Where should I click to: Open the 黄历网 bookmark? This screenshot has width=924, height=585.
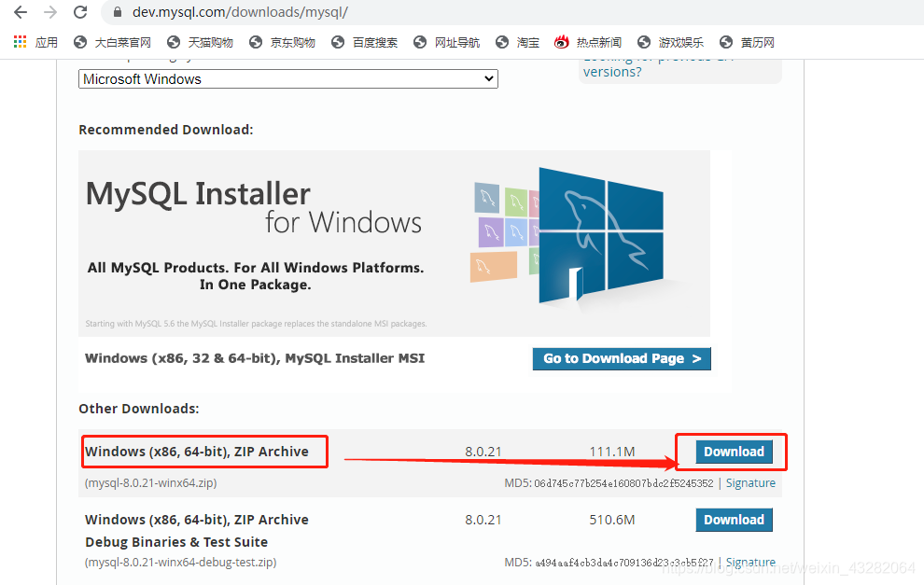coord(748,42)
